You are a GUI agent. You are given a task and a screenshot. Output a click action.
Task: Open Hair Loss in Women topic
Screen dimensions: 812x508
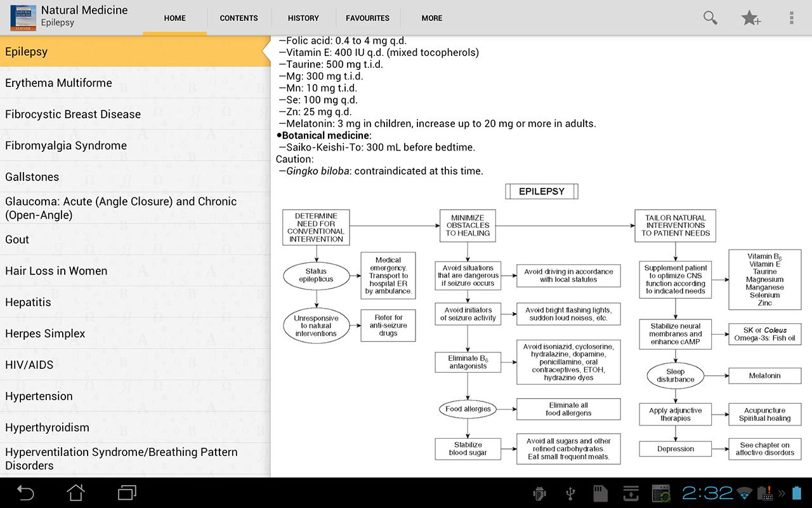[135, 271]
